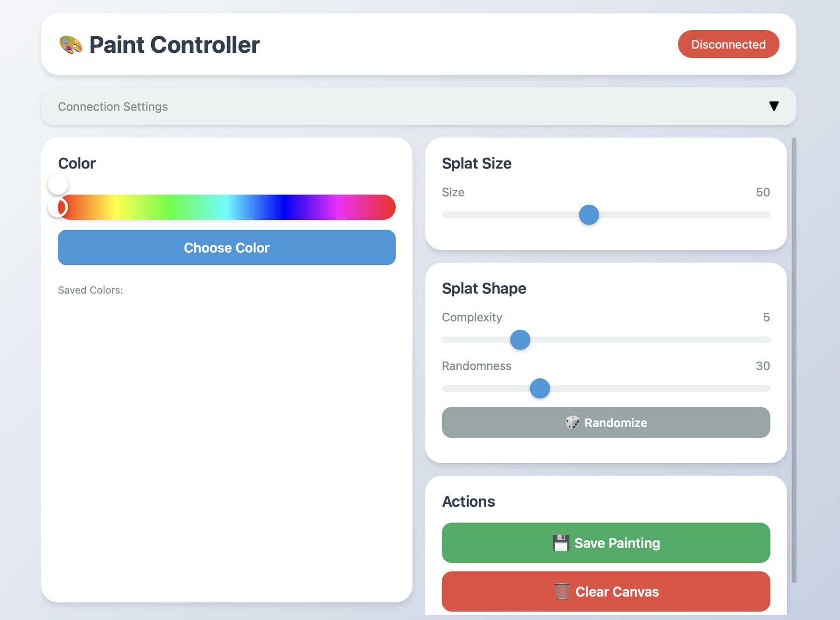
Task: Click the 'Complexity' label
Action: tap(472, 317)
